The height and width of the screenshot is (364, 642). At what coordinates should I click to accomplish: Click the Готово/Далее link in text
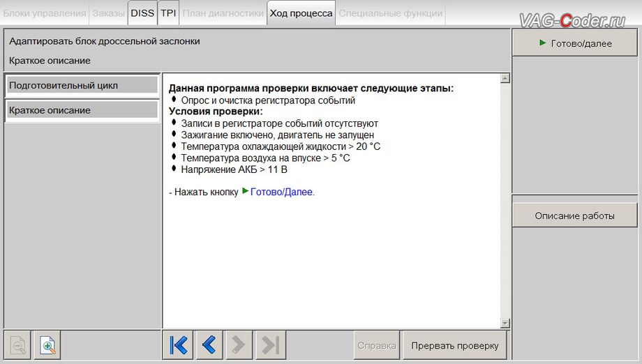(x=282, y=192)
